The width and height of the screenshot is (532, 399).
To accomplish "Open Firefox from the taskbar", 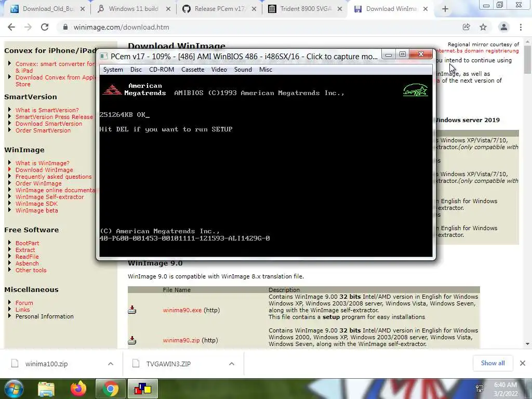I will [78, 389].
